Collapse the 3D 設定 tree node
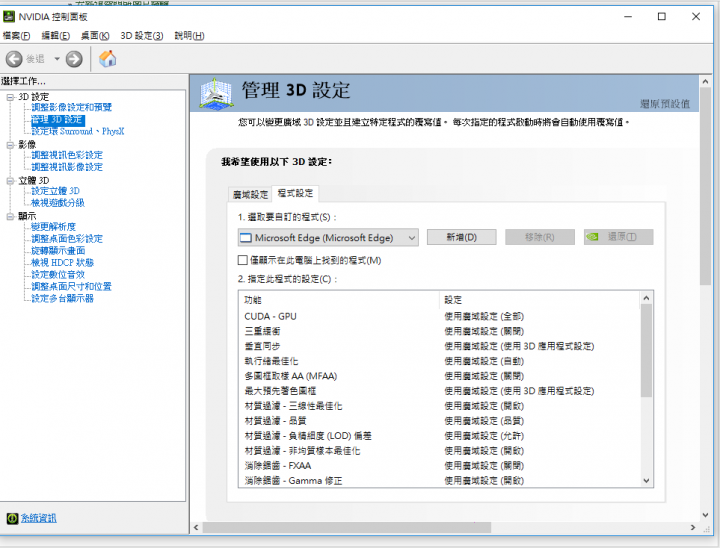The height and width of the screenshot is (548, 720). click(10, 97)
